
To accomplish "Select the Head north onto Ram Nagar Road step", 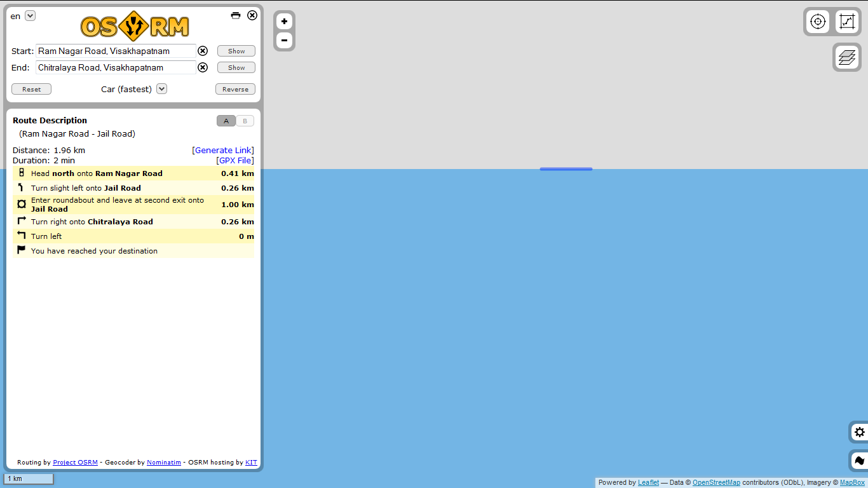I will click(x=133, y=173).
